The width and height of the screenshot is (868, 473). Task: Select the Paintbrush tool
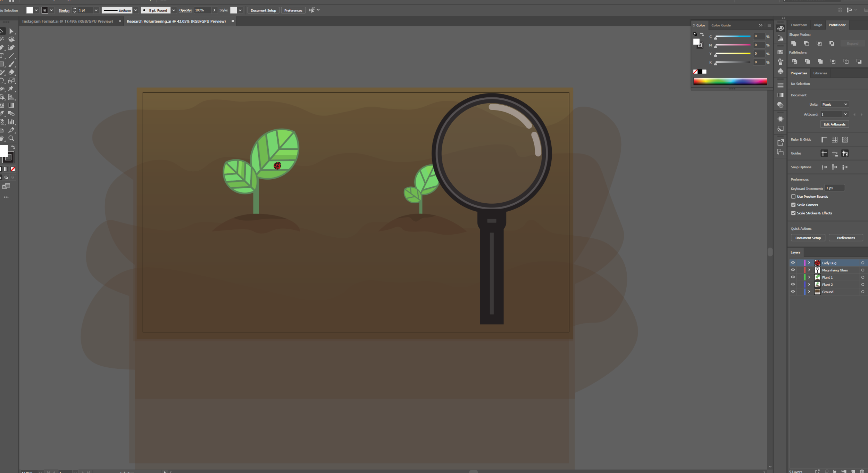tap(11, 64)
